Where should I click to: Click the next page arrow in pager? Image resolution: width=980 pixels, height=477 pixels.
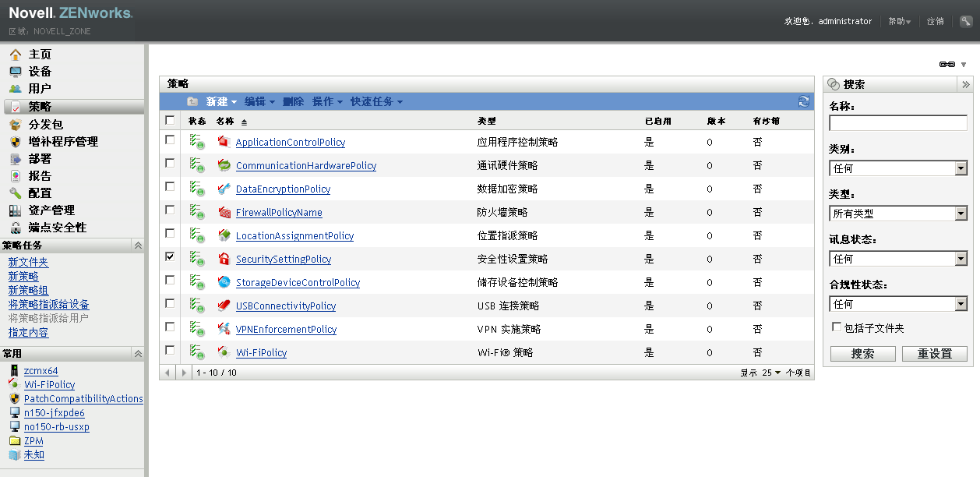[184, 373]
